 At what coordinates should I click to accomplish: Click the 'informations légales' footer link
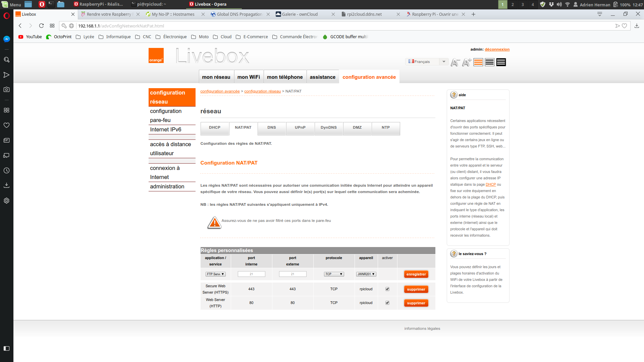[x=422, y=328]
